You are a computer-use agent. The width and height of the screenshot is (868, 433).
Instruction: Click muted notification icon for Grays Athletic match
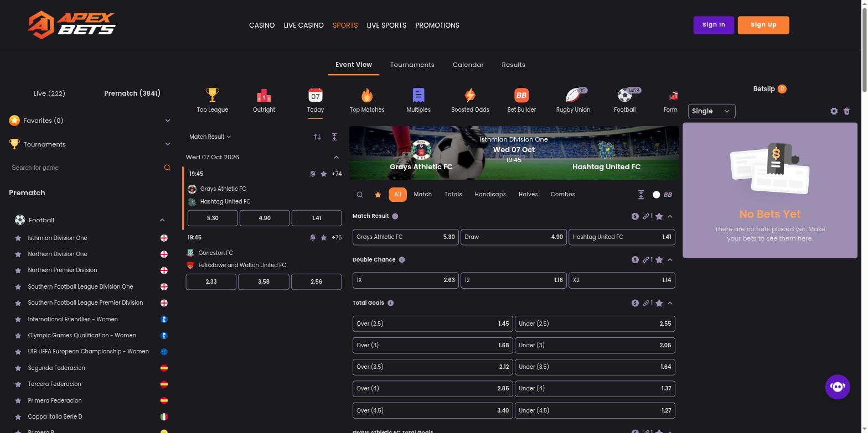tap(313, 174)
